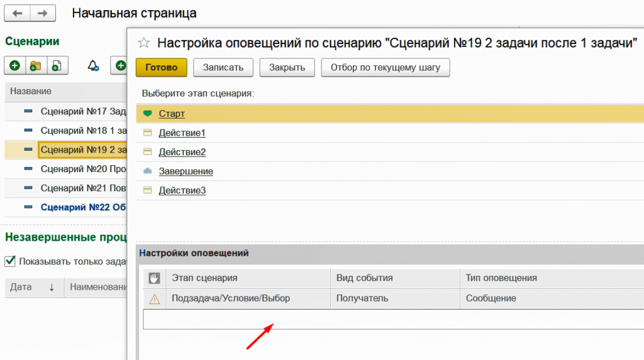Screen dimensions: 644x360
Task: Open the Действие2 stage link
Action: pyautogui.click(x=182, y=152)
